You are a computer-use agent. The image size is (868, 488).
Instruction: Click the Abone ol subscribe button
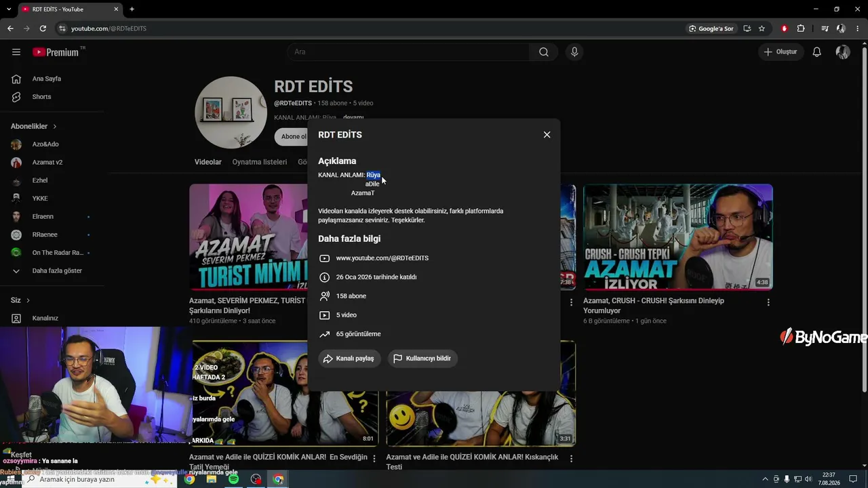[292, 136]
